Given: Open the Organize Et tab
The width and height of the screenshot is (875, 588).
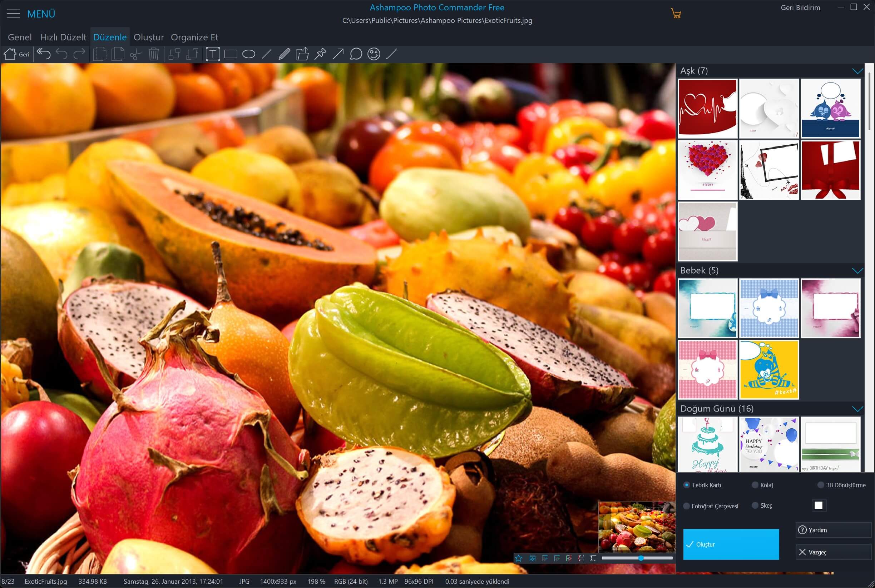Looking at the screenshot, I should 194,37.
